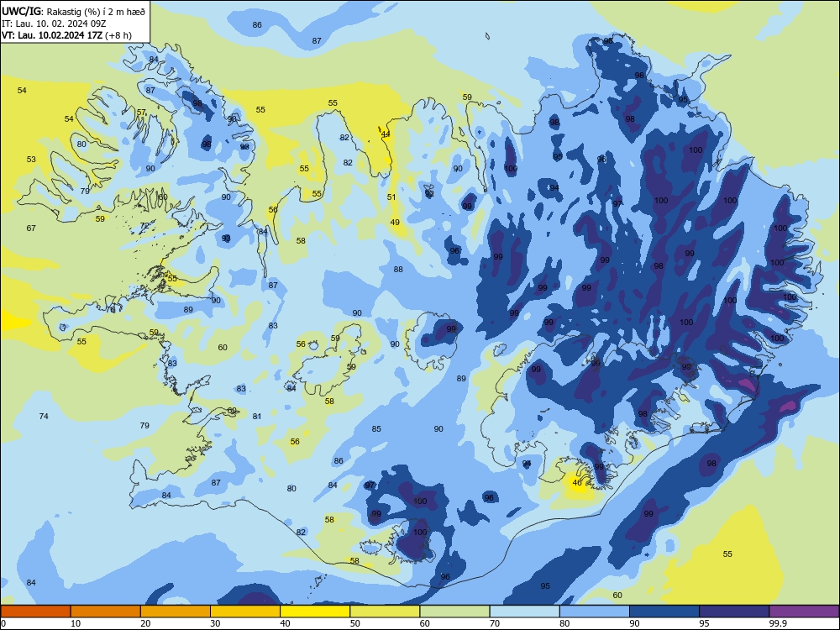Image resolution: width=840 pixels, height=630 pixels.
Task: Click the humidity value '46' on the map
Action: click(x=577, y=483)
